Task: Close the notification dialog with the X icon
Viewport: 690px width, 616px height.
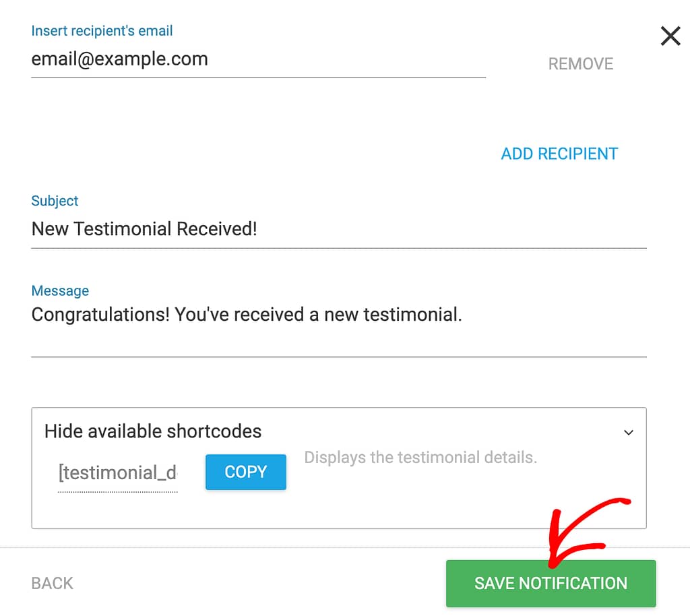Action: click(x=670, y=36)
